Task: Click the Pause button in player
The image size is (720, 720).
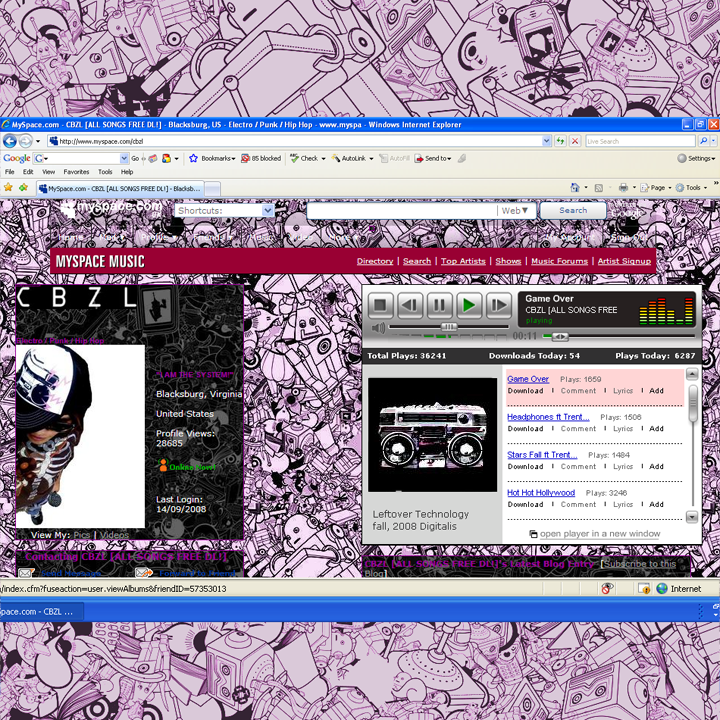Action: click(x=439, y=305)
